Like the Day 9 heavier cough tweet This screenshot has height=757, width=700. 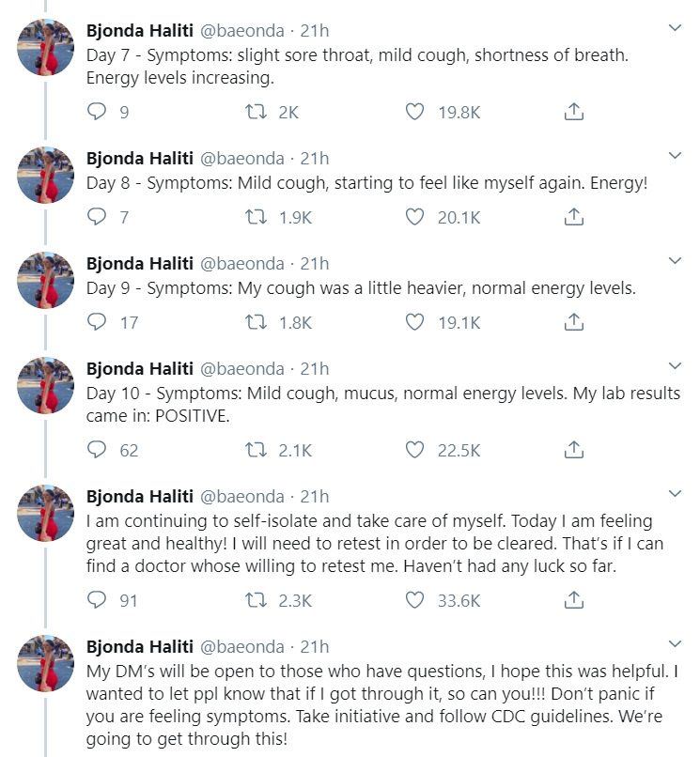point(414,322)
